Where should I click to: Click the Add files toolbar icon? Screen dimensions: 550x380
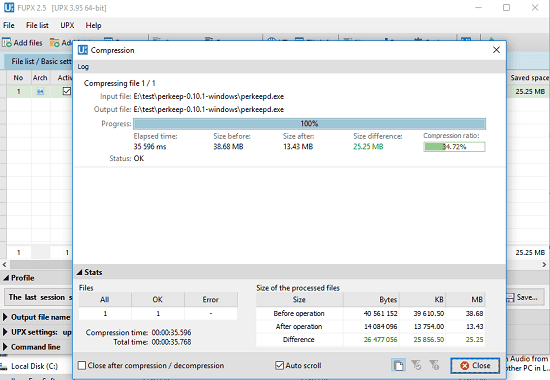(7, 43)
